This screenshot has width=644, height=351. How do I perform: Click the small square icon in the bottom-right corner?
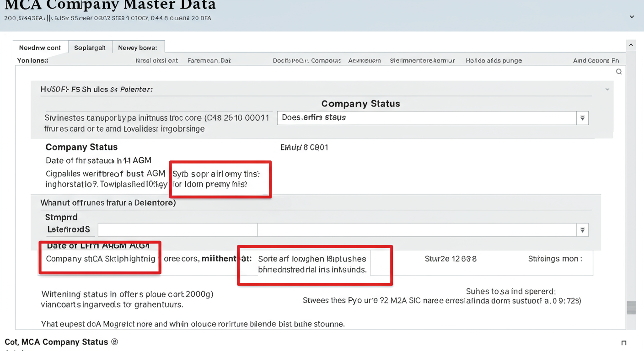click(x=623, y=342)
